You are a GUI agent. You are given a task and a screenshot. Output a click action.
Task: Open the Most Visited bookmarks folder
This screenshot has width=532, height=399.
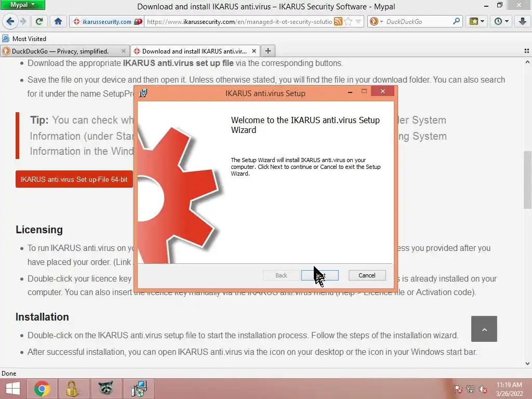click(x=24, y=38)
